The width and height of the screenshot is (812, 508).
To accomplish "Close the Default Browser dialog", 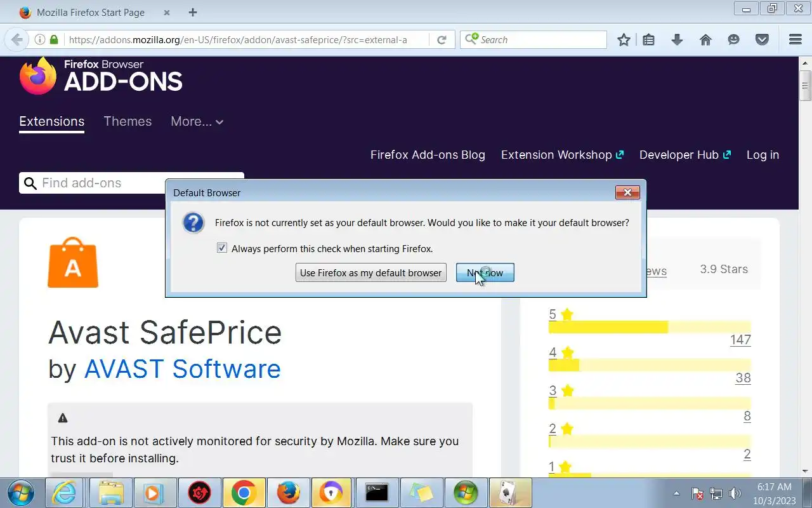I will [x=627, y=192].
